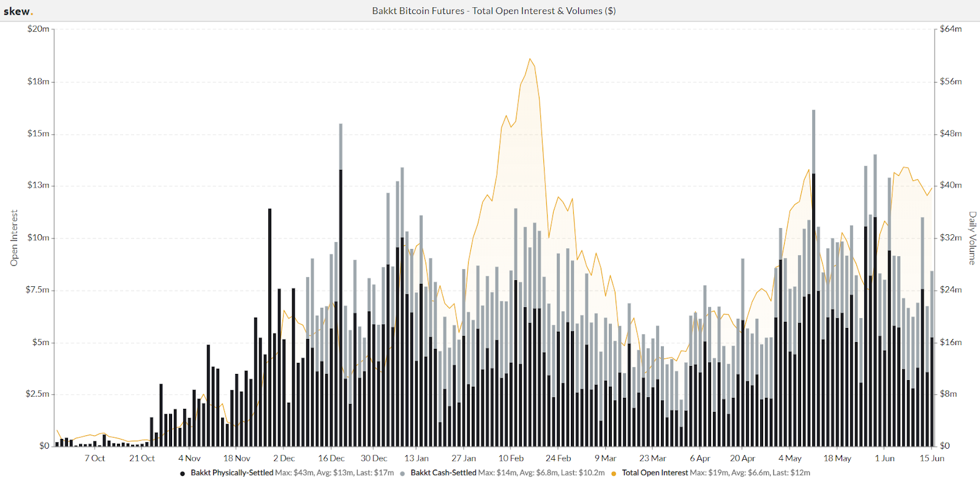The width and height of the screenshot is (980, 480).
Task: Click the $13m left axis label
Action: point(38,185)
